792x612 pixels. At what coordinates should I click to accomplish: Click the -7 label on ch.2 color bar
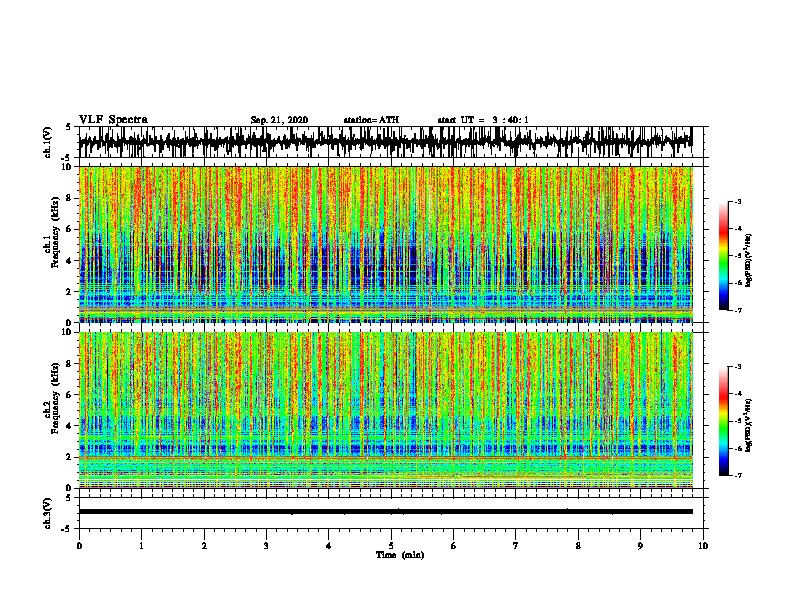tap(737, 475)
